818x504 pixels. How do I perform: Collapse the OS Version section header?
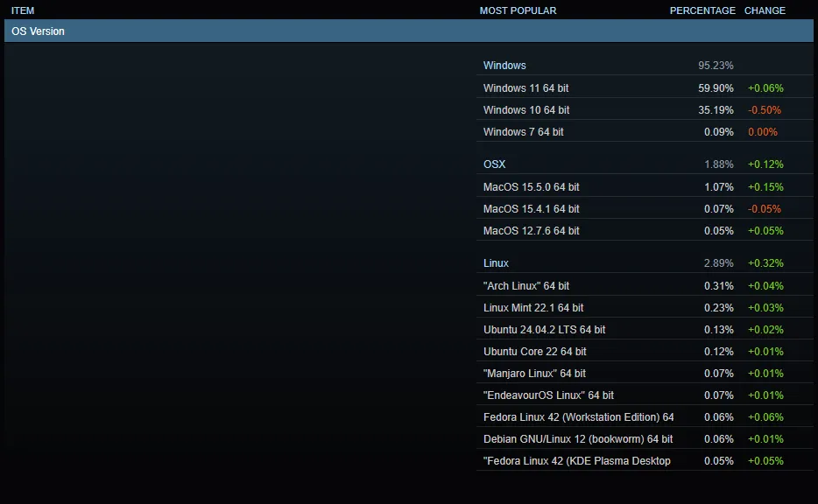click(x=408, y=31)
